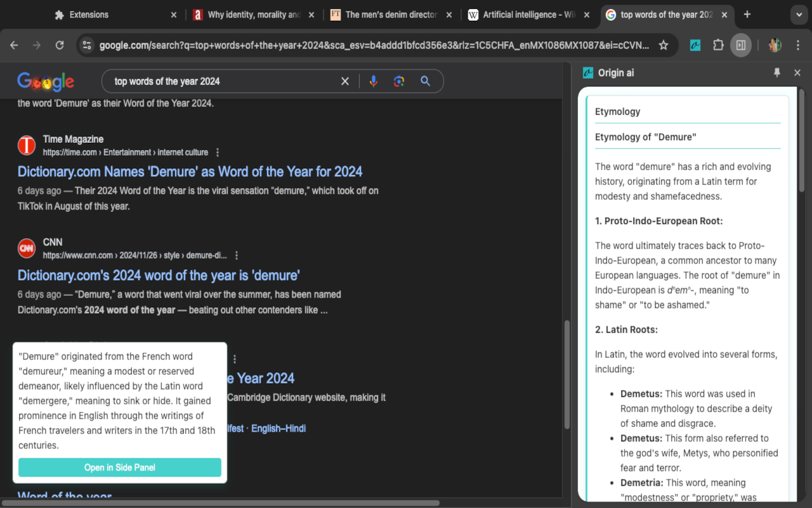Image resolution: width=812 pixels, height=508 pixels.
Task: Click the time.com URL breadcrumb
Action: pyautogui.click(x=126, y=152)
